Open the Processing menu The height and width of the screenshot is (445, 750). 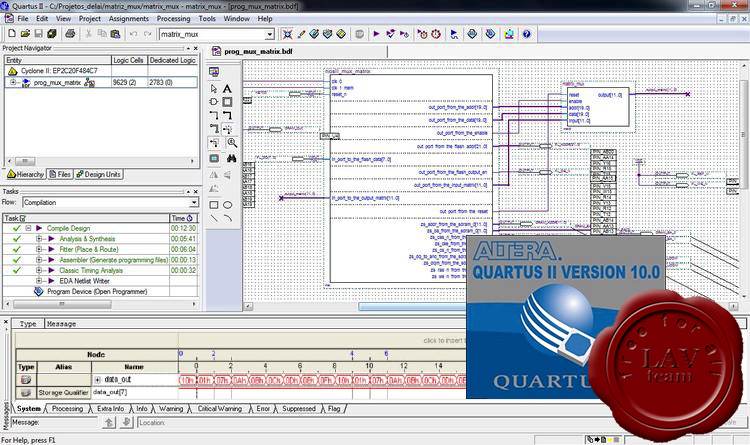174,18
